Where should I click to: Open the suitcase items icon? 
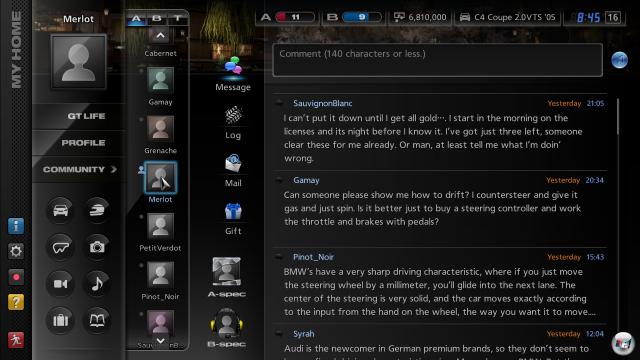(x=60, y=320)
